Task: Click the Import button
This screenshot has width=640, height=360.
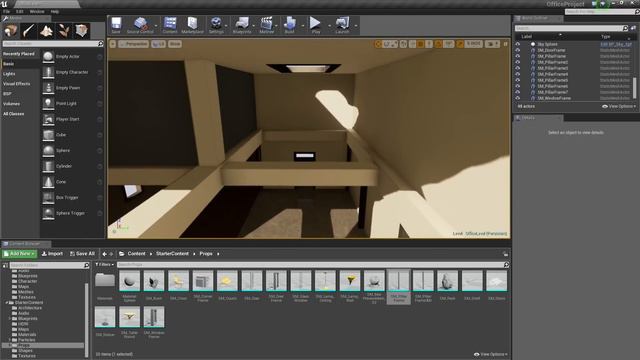Action: (x=52, y=253)
